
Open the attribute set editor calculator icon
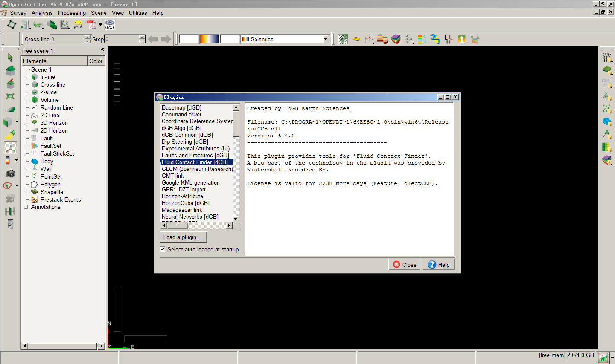coord(25,25)
